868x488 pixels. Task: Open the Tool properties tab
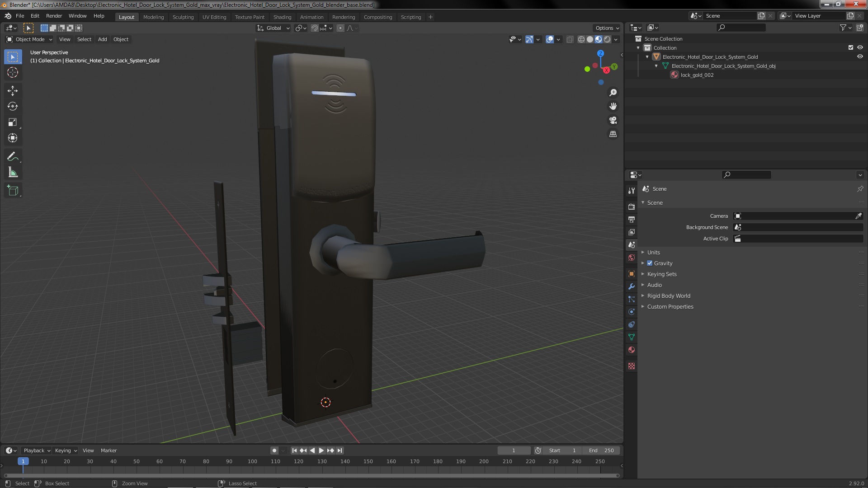(632, 191)
